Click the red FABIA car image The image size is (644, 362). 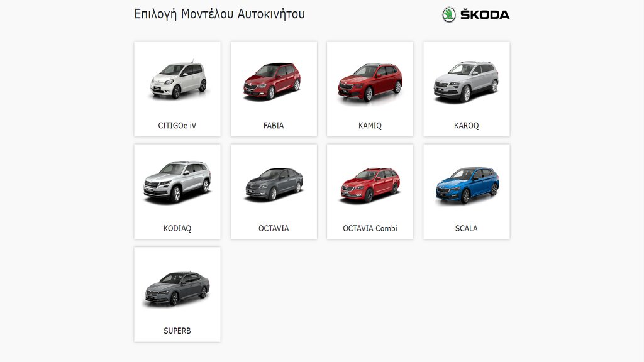[272, 81]
